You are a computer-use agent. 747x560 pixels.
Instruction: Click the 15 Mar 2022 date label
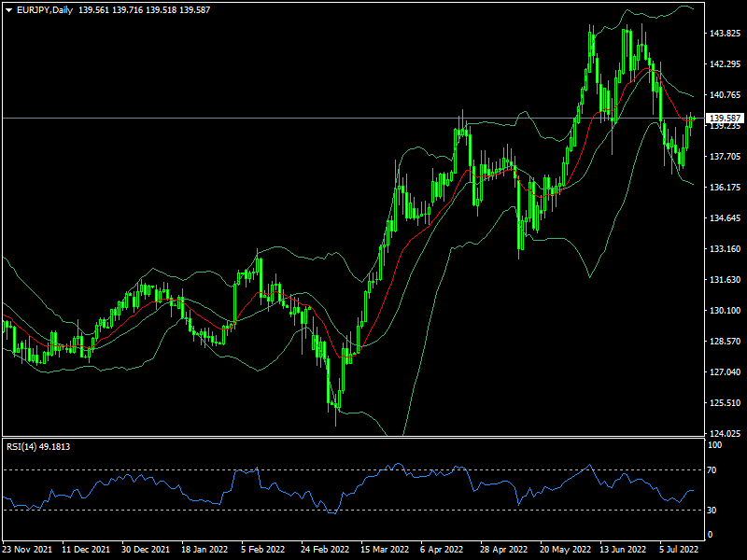(x=385, y=549)
